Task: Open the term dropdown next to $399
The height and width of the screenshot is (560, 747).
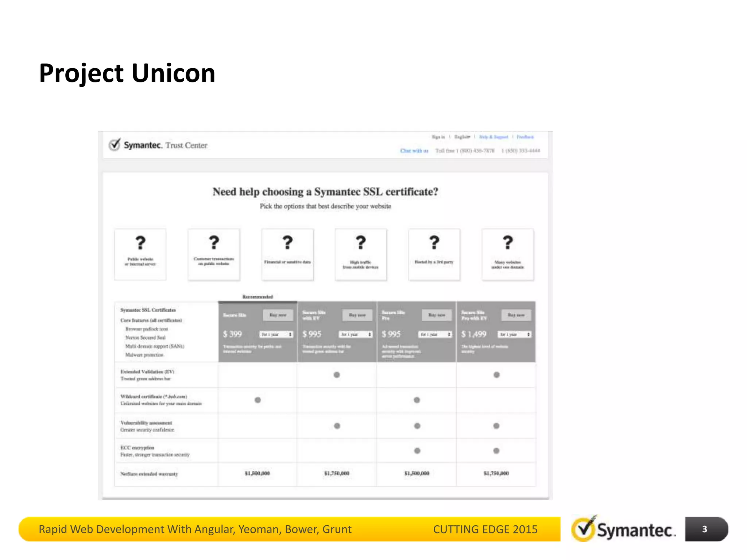Action: 276,334
